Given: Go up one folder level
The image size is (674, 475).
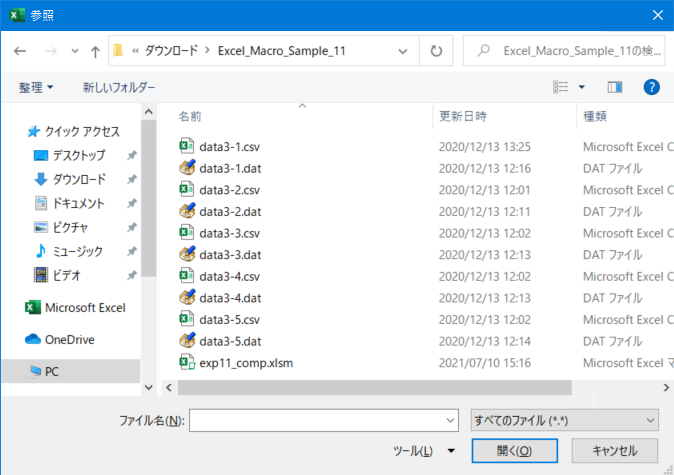Looking at the screenshot, I should click(x=95, y=52).
